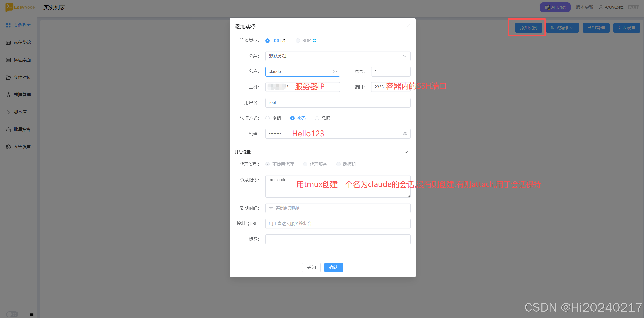644x318 pixels.
Task: Close the add instance dialog with X
Action: (x=408, y=26)
